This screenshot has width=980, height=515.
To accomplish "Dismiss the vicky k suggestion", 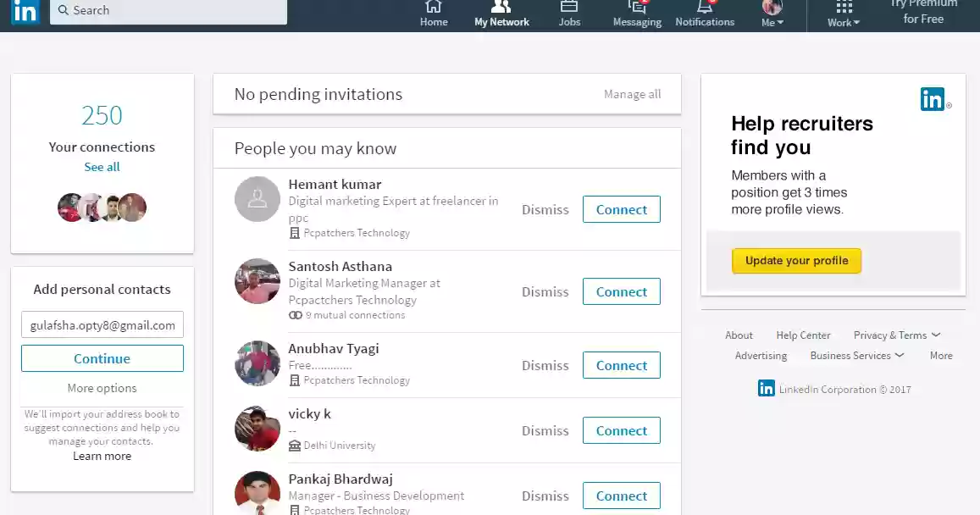I will click(545, 430).
